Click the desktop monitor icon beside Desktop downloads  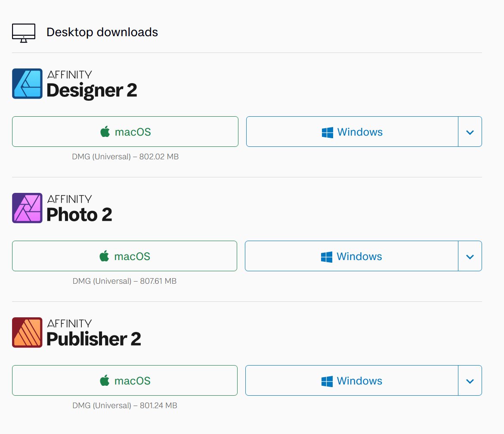pos(24,33)
